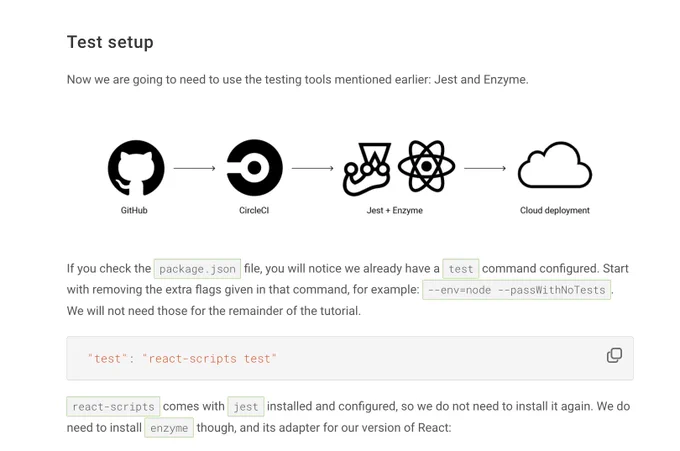Viewport: 680px width, 451px height.
Task: Click the sentence starting "Now we are going"
Action: coord(298,80)
